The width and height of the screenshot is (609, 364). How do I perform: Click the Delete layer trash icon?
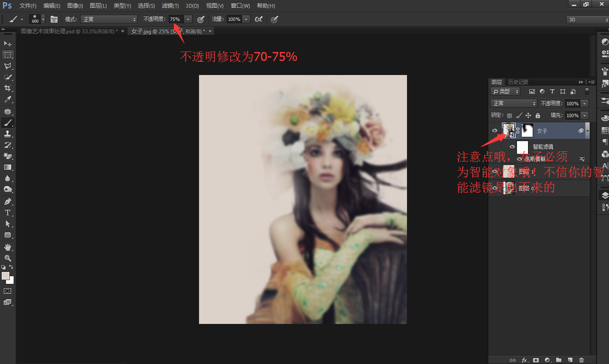click(582, 359)
